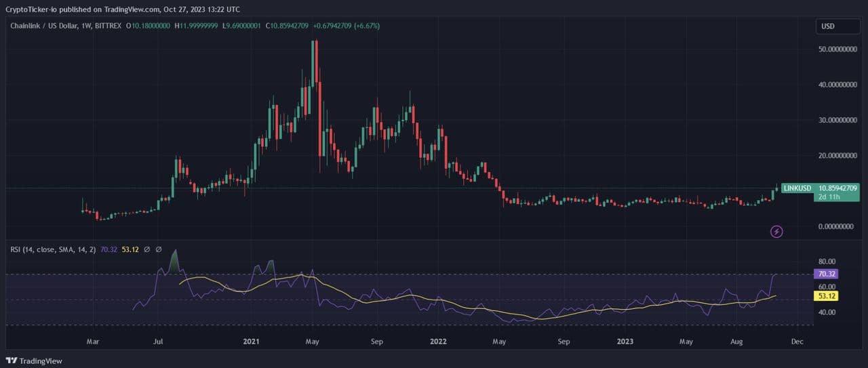Viewport: 868px width, 368px height.
Task: Click the second empty-value symbol in RSI legend
Action: [159, 249]
